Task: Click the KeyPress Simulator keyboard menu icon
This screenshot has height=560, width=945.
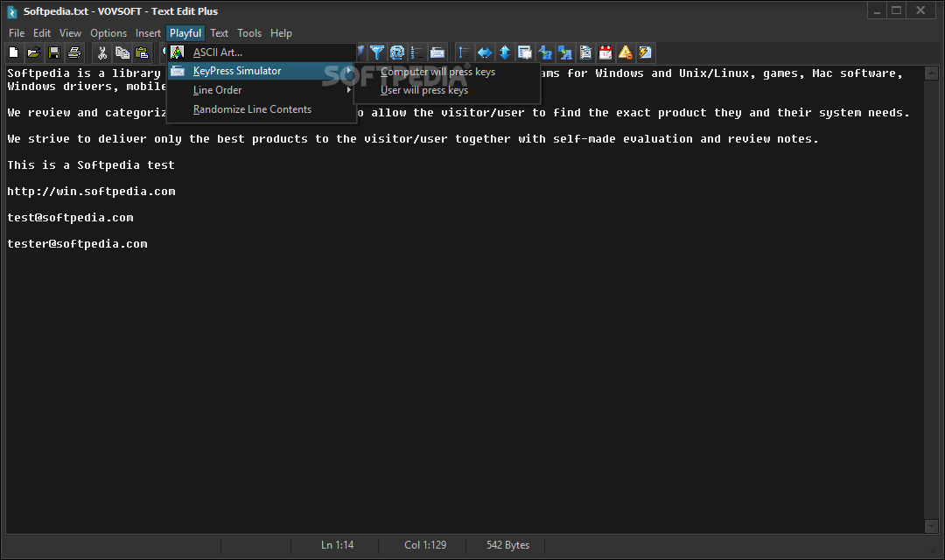Action: coord(177,71)
